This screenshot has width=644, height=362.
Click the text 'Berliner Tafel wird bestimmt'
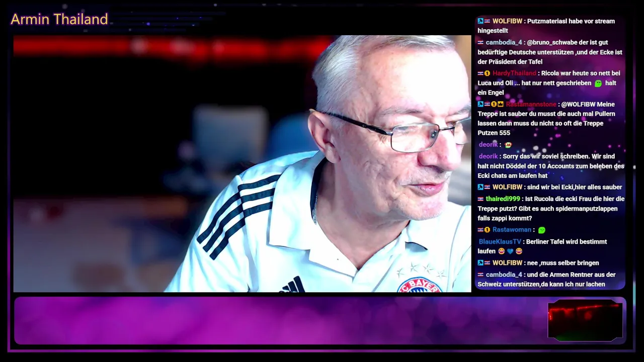(567, 242)
